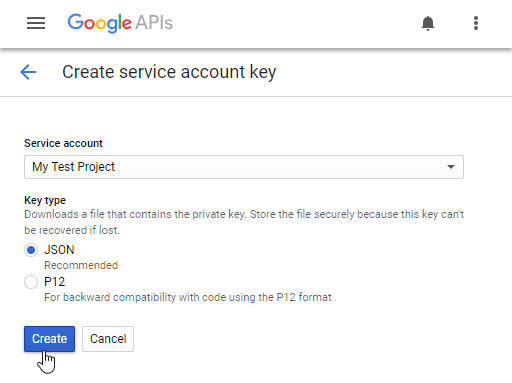Image resolution: width=512 pixels, height=383 pixels.
Task: Click the Key type section label
Action: [45, 200]
